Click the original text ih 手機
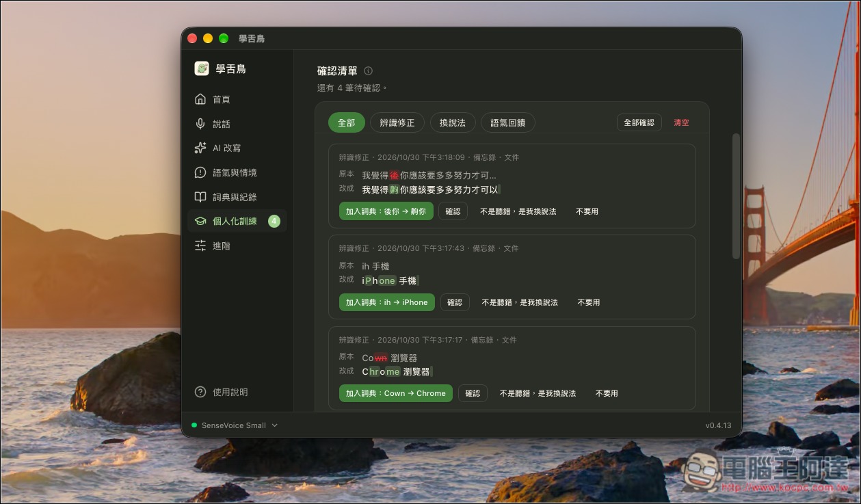Image resolution: width=861 pixels, height=504 pixels. tap(375, 266)
